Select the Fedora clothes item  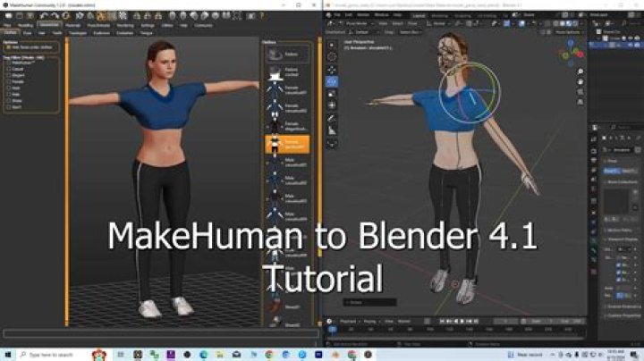click(x=287, y=55)
